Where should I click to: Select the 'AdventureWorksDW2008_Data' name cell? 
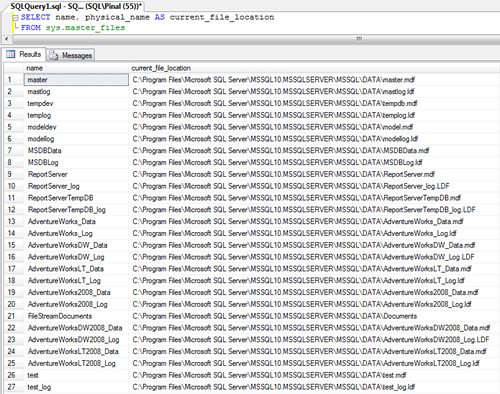(76, 328)
